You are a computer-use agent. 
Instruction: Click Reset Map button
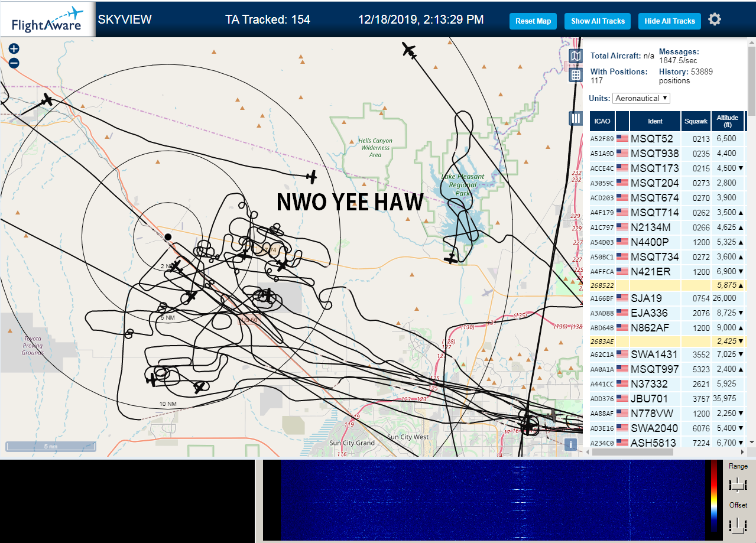point(533,21)
